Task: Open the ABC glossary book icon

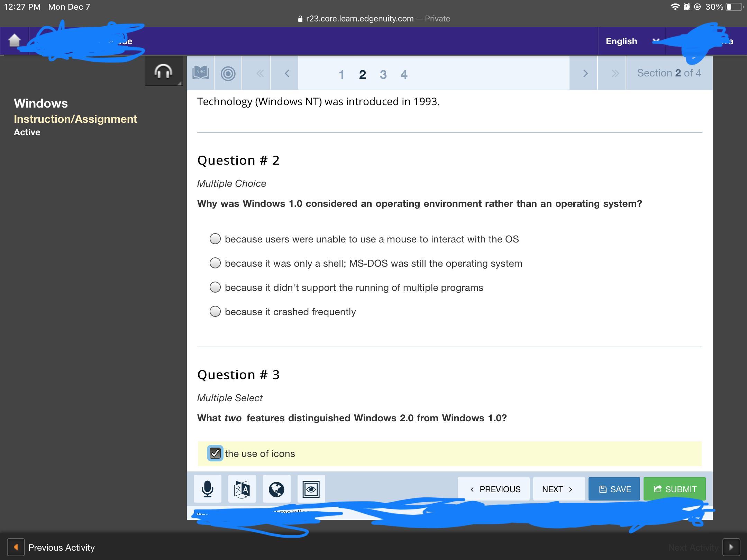Action: point(201,73)
